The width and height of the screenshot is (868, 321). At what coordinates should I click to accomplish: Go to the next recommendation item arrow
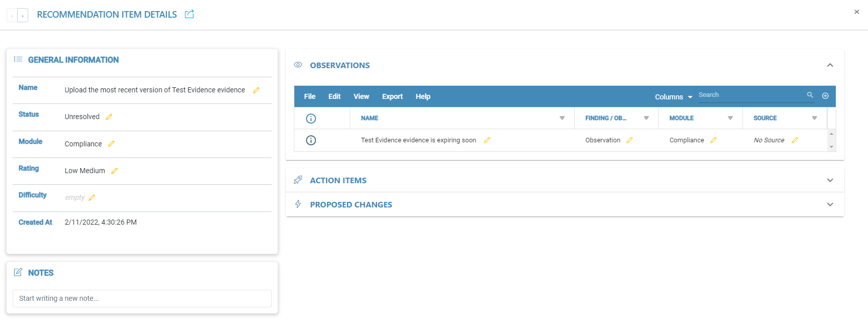coord(23,16)
